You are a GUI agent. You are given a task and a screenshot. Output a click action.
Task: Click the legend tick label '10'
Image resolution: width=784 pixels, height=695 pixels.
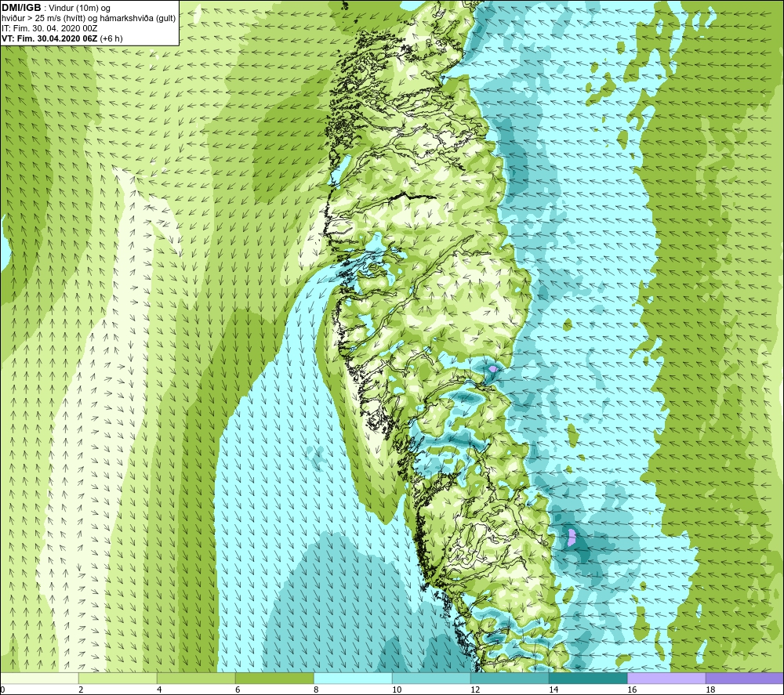[x=397, y=690]
